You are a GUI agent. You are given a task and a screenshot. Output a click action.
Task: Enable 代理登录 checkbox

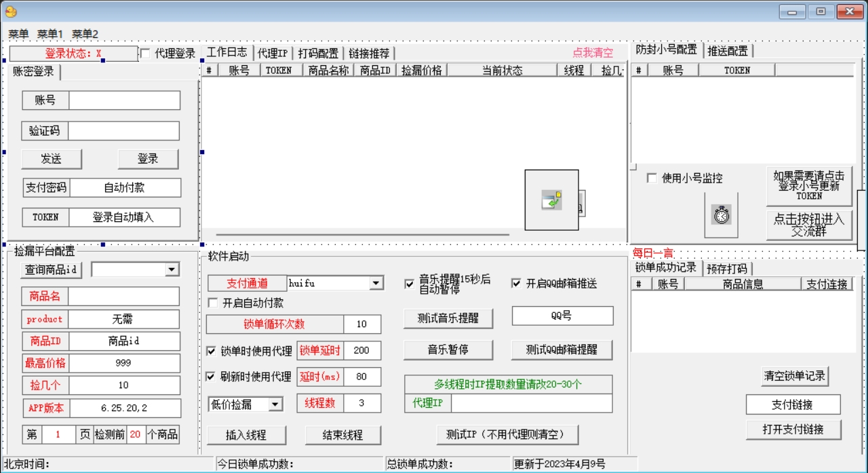point(145,54)
